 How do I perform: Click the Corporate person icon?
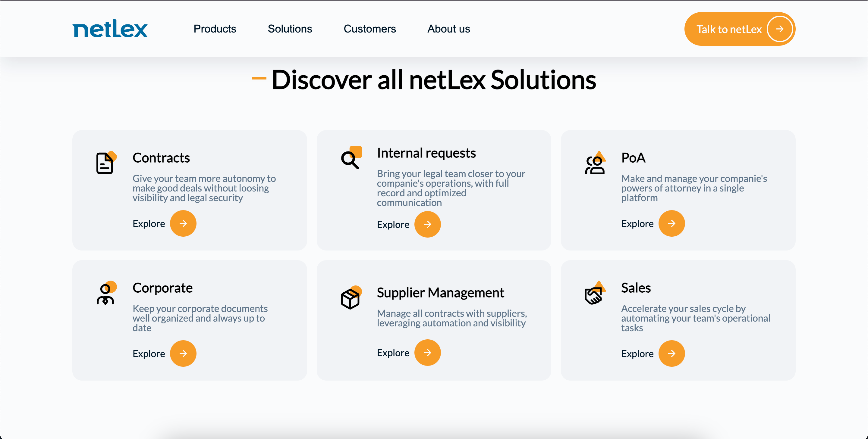pyautogui.click(x=106, y=293)
